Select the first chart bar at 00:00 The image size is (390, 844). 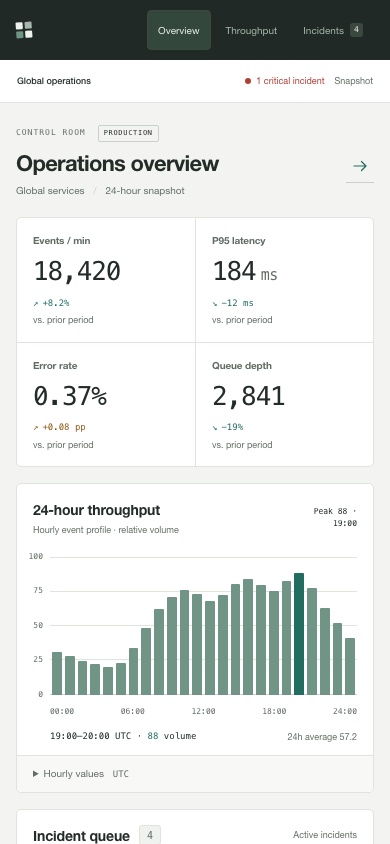pos(56,673)
